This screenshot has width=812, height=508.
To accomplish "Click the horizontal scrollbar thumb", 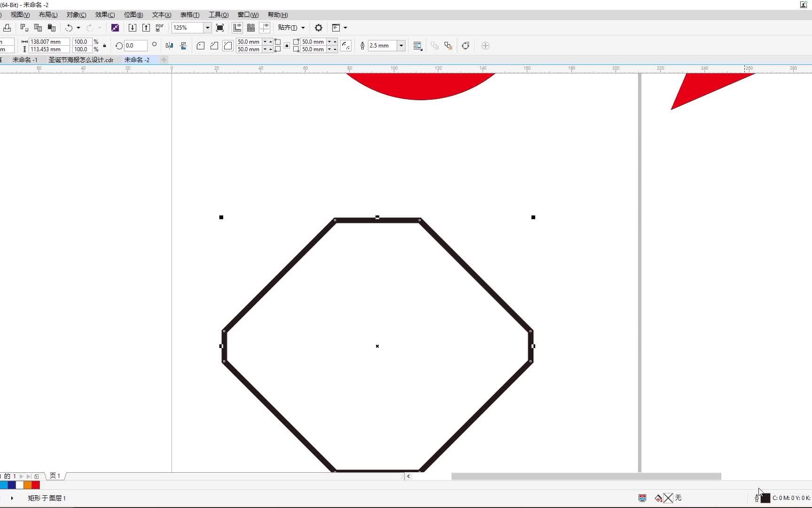I will [x=586, y=476].
